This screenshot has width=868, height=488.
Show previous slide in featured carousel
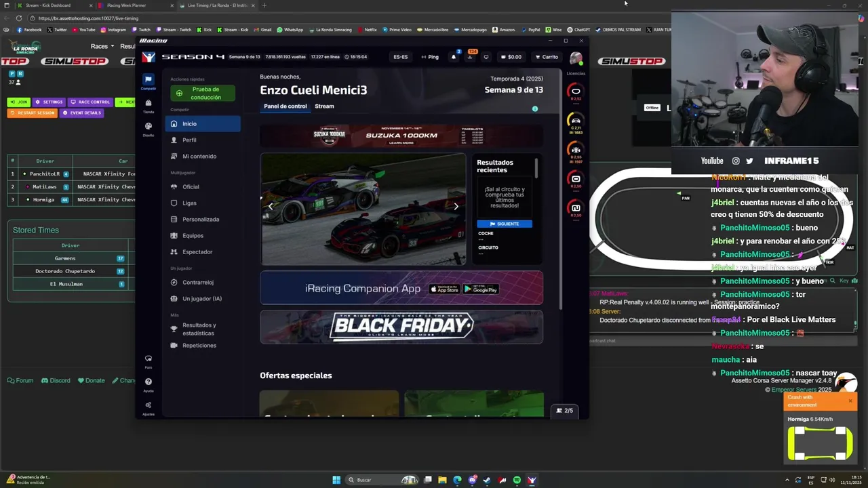tap(270, 207)
